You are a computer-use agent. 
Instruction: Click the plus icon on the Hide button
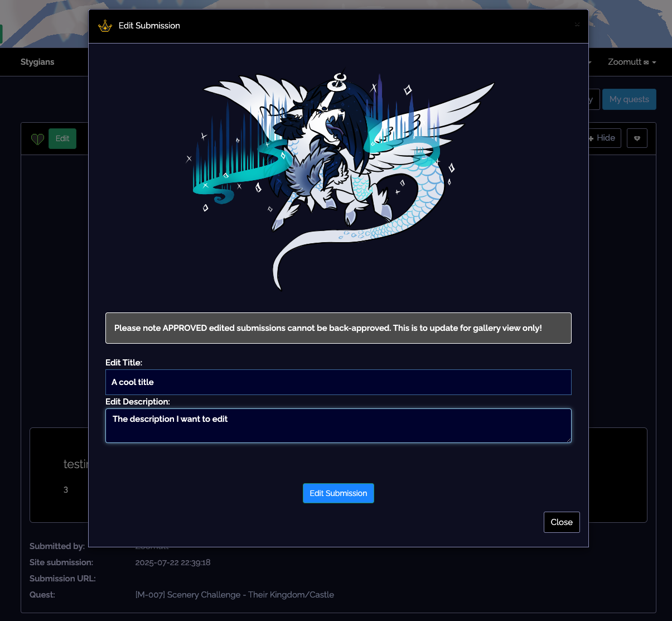click(591, 138)
